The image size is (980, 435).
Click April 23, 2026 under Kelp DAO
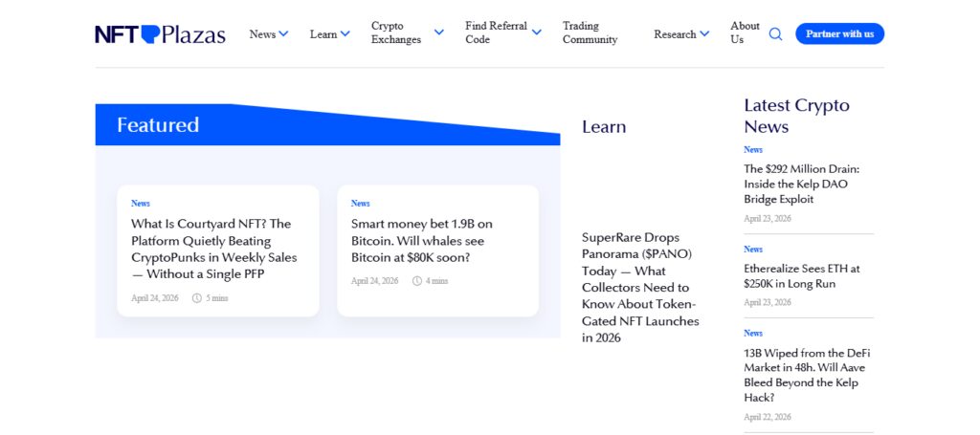[768, 218]
